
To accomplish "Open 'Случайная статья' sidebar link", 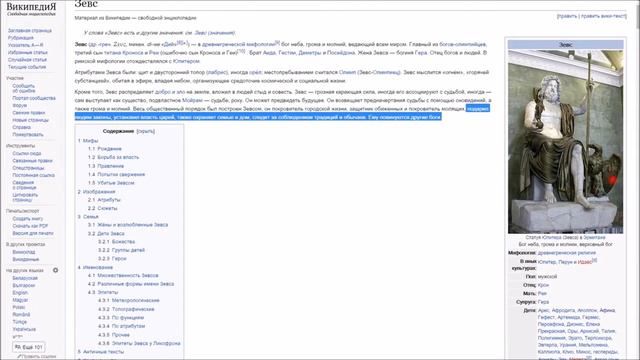I will [27, 60].
